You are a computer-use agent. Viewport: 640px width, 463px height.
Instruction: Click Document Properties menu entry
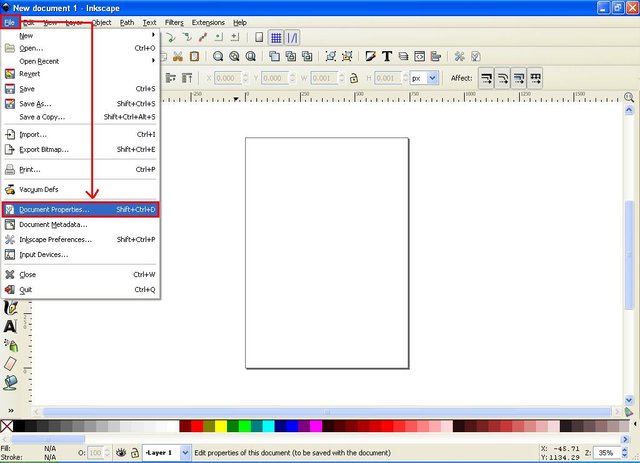point(80,209)
